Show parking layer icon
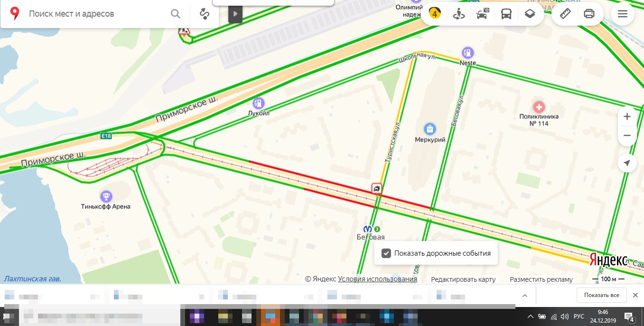The height and width of the screenshot is (326, 644). coord(483,14)
